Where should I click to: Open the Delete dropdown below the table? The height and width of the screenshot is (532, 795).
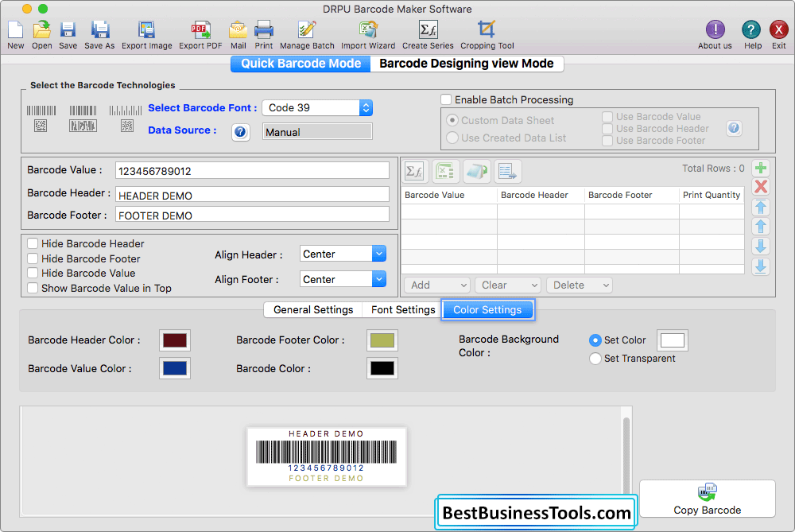[x=580, y=285]
